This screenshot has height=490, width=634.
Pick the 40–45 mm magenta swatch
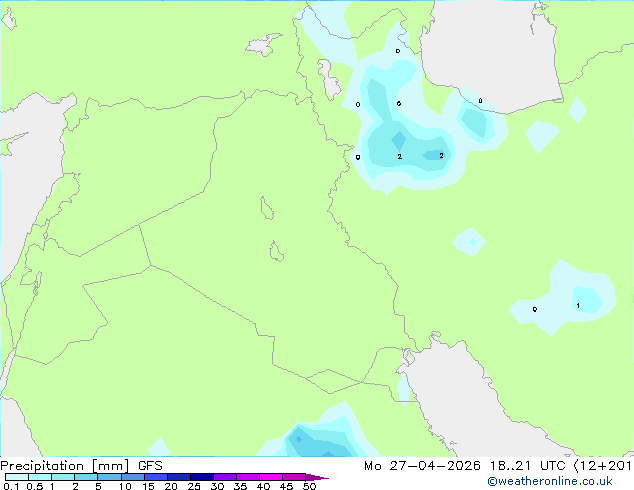(x=271, y=477)
